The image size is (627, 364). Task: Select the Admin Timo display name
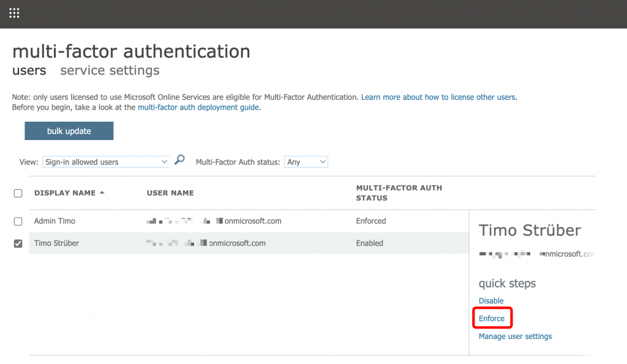click(x=54, y=221)
